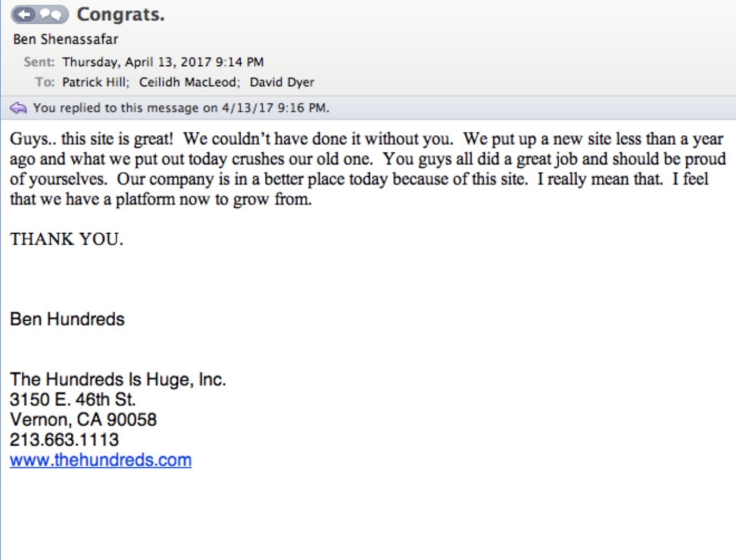Click the phone number 213.663.1113
This screenshot has height=560, width=736.
click(x=64, y=440)
